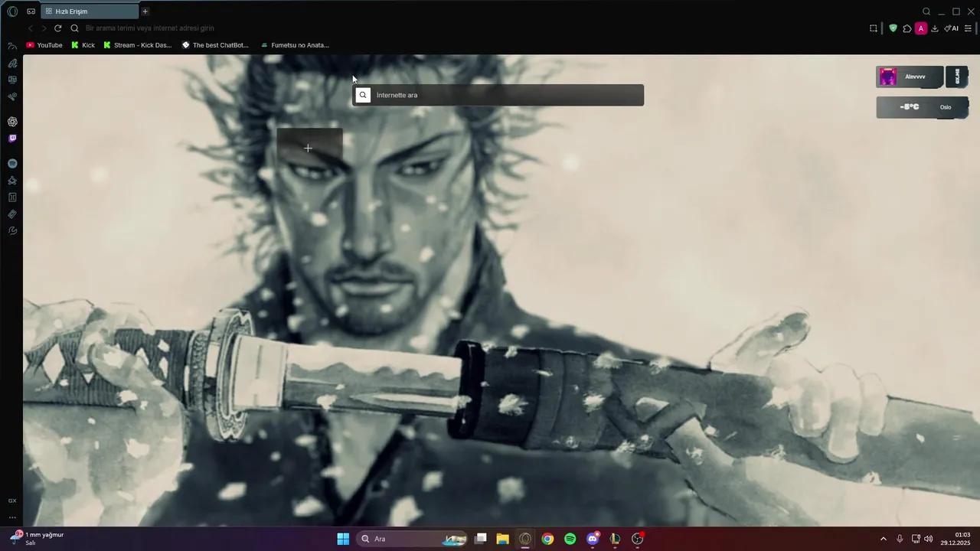The image size is (980, 551).
Task: Show hidden system tray icons
Action: 883,539
